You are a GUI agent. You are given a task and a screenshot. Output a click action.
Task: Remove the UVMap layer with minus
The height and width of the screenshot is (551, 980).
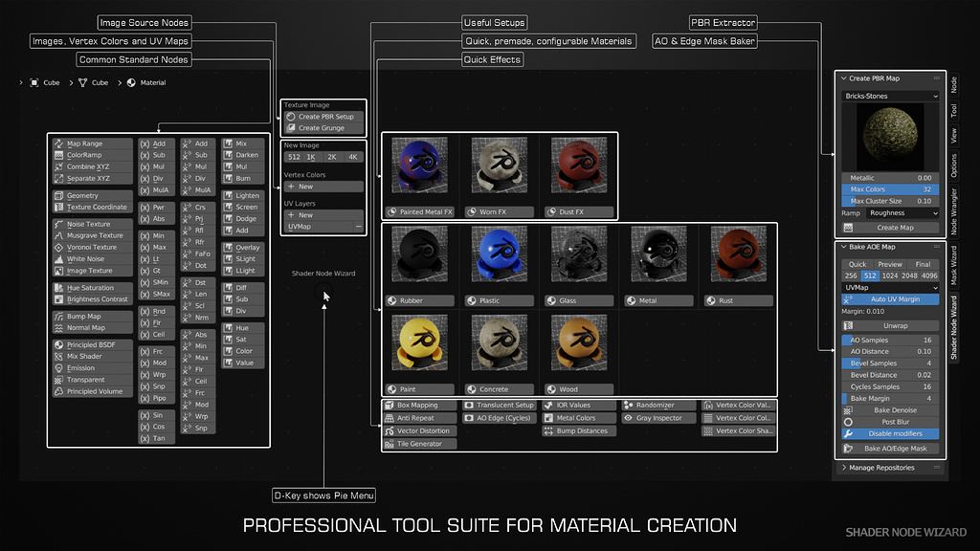tap(358, 227)
